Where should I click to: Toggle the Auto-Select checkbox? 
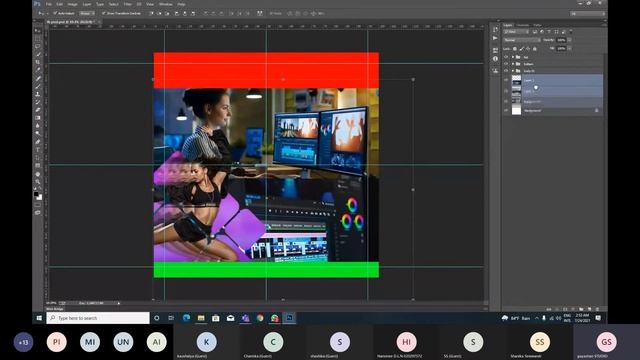(x=55, y=13)
